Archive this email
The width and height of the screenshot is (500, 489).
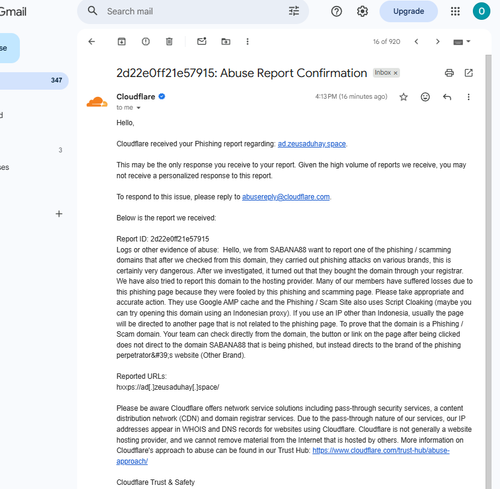point(122,41)
